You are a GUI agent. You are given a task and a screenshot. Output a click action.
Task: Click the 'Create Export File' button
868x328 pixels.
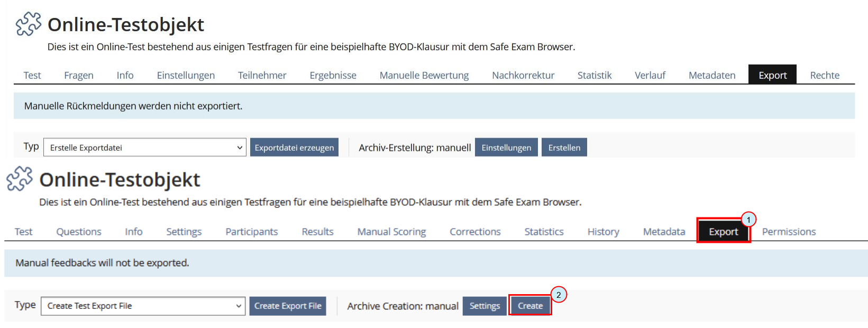click(287, 306)
